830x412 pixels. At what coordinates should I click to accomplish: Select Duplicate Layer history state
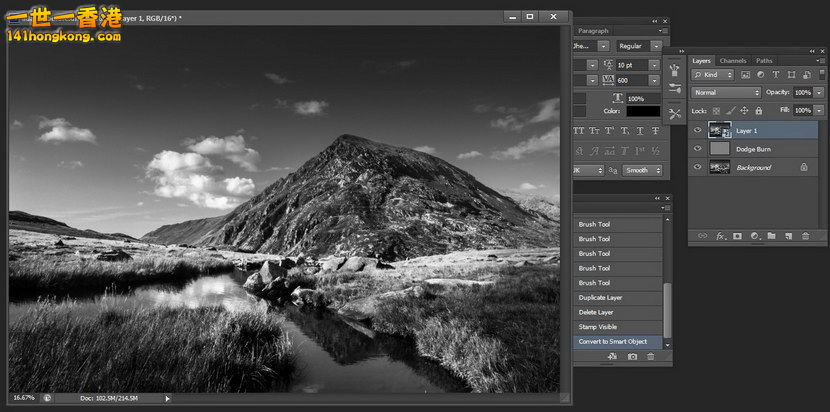[x=618, y=298]
